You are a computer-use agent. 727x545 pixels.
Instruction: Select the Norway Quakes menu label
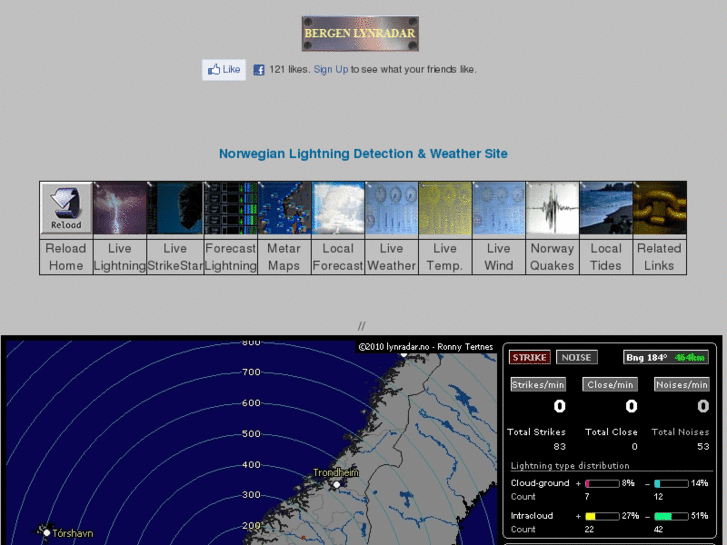[x=552, y=257]
